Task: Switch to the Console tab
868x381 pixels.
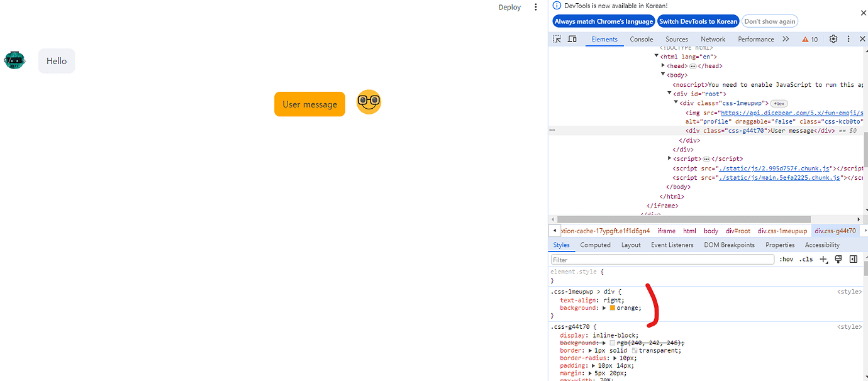Action: 641,38
